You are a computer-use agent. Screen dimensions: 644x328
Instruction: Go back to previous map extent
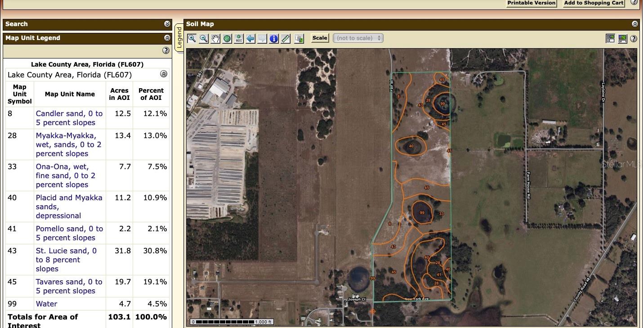(250, 39)
